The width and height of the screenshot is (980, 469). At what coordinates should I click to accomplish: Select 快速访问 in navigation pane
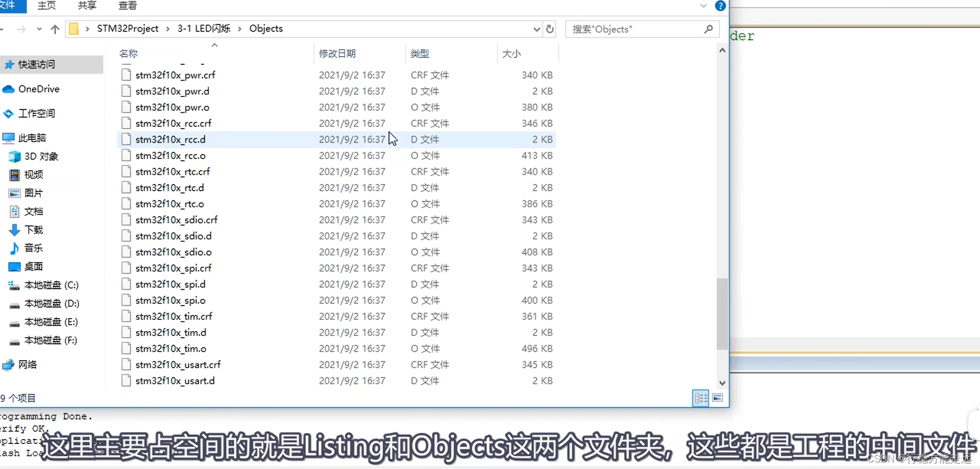click(x=36, y=64)
